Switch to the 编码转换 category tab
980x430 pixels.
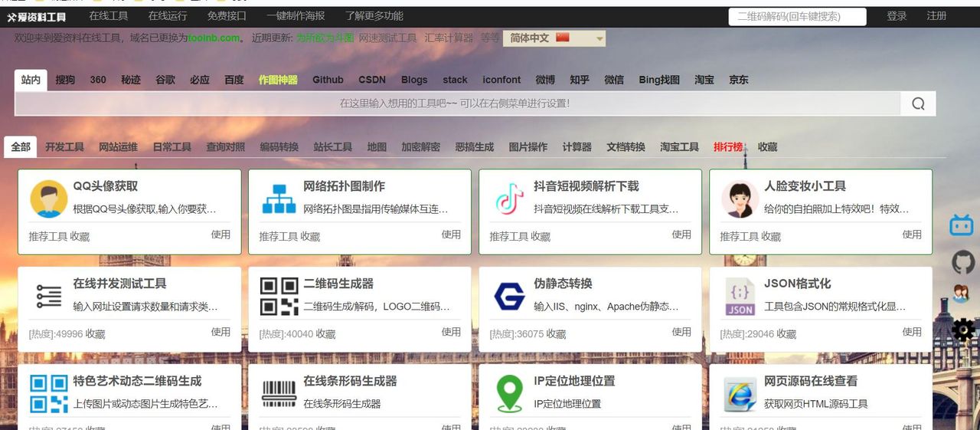coord(279,147)
